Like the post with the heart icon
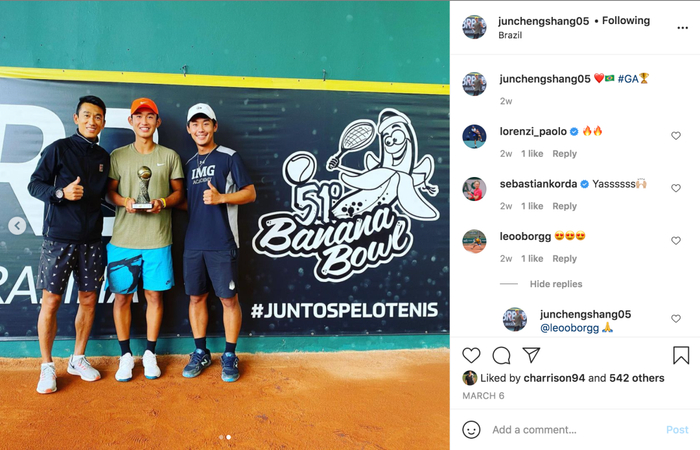Viewport: 700px width, 450px height. point(471,355)
